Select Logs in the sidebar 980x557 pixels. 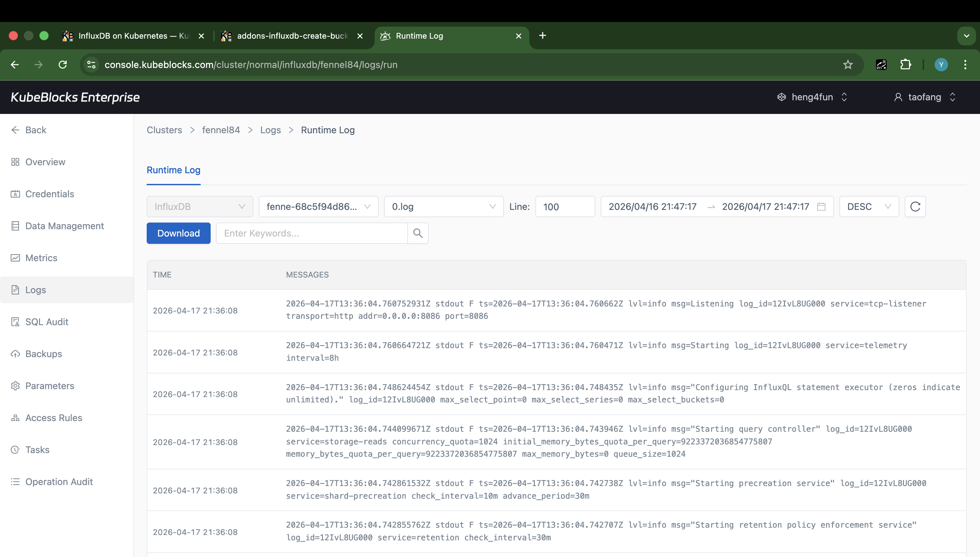point(67,290)
